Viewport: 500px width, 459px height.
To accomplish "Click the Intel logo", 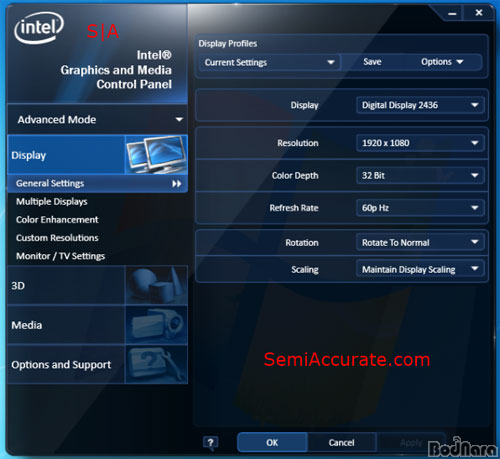I will (x=39, y=28).
